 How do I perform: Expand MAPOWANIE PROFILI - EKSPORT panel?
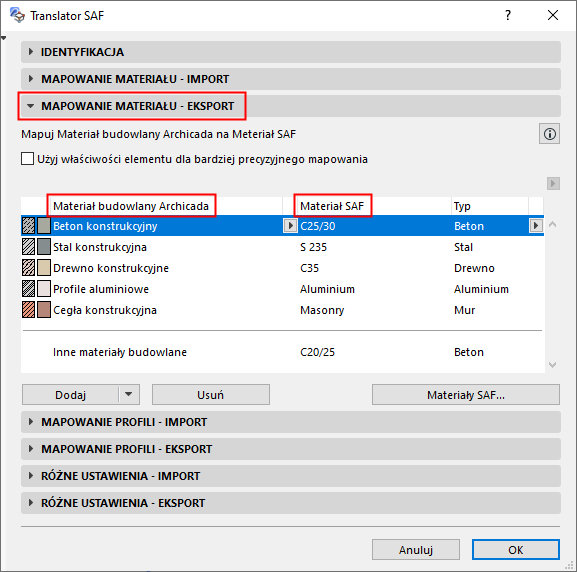pyautogui.click(x=291, y=449)
